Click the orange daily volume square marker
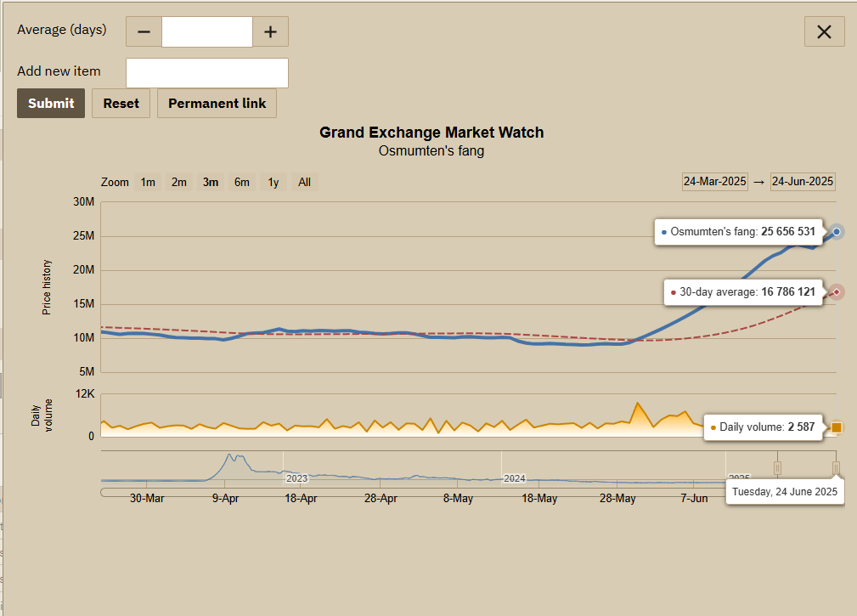This screenshot has width=857, height=616. 837,427
